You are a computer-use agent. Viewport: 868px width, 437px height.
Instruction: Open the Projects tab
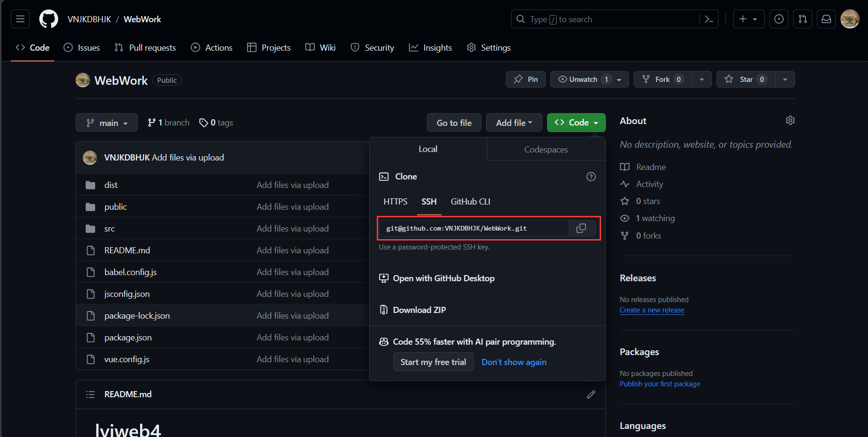coord(269,48)
